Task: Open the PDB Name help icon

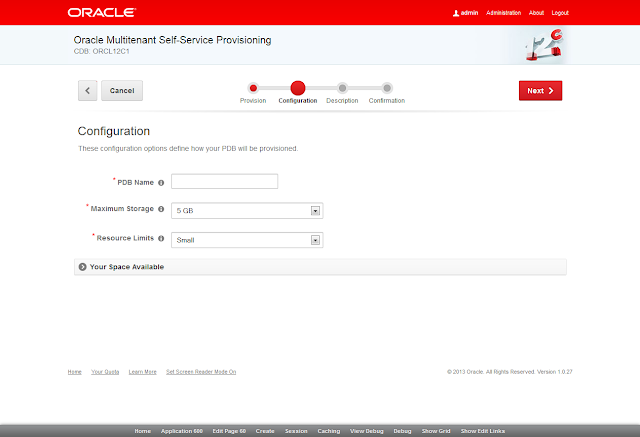Action: pos(161,183)
